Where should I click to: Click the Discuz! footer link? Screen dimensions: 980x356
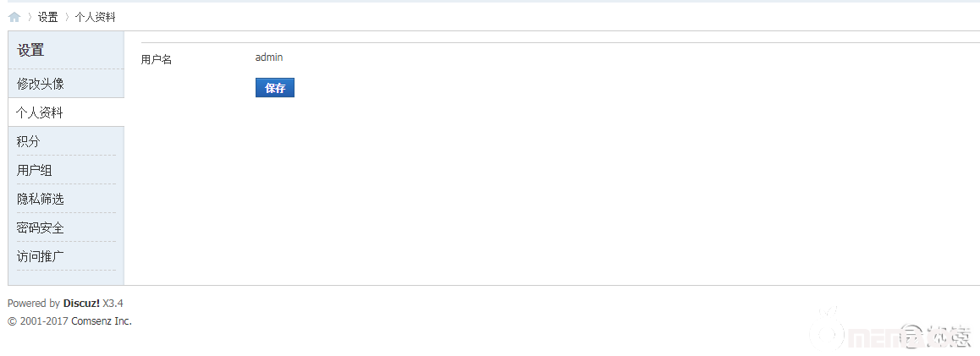click(x=81, y=304)
